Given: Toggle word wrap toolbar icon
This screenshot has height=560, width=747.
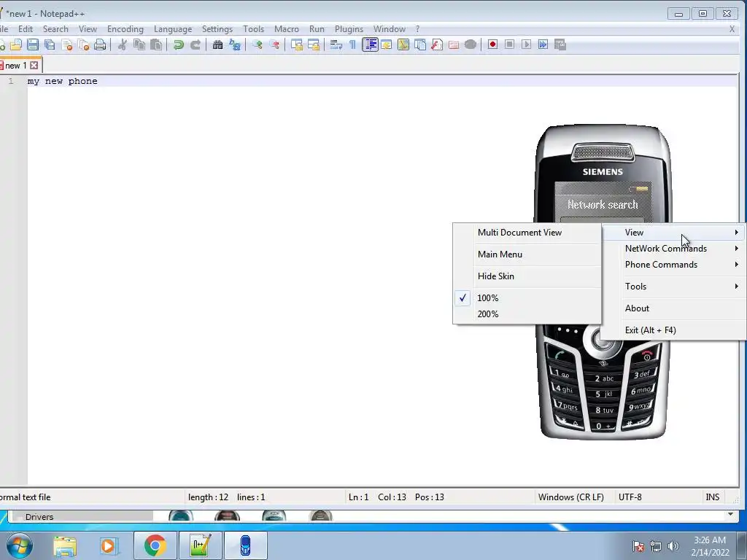Looking at the screenshot, I should 336,44.
